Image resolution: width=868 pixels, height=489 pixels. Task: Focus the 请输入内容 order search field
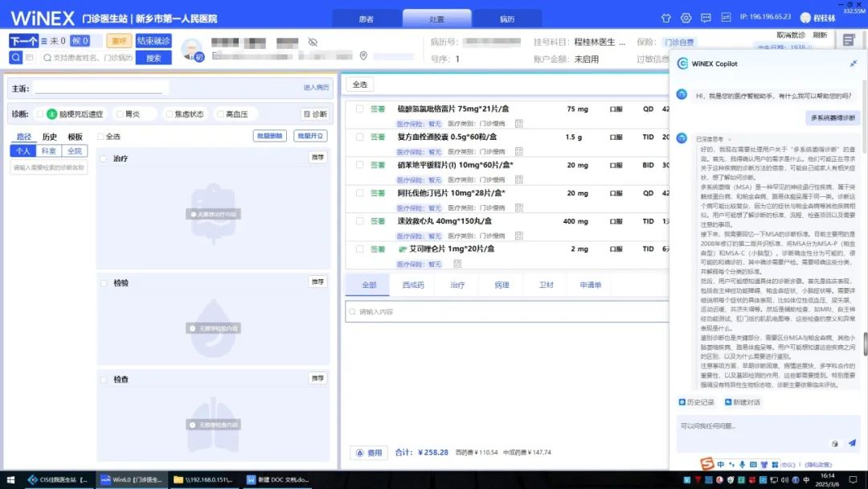pyautogui.click(x=506, y=312)
